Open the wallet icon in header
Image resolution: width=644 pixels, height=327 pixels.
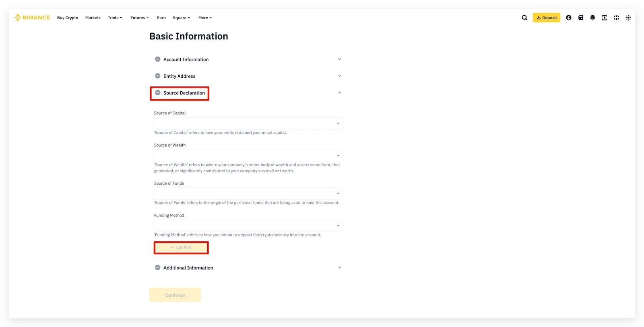coord(581,18)
